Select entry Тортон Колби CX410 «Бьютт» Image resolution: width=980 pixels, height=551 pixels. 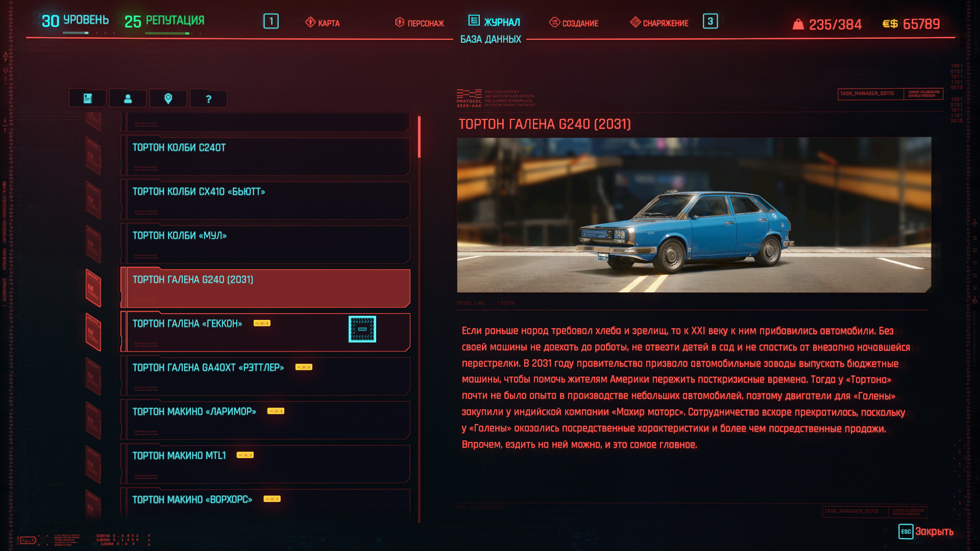coord(265,201)
